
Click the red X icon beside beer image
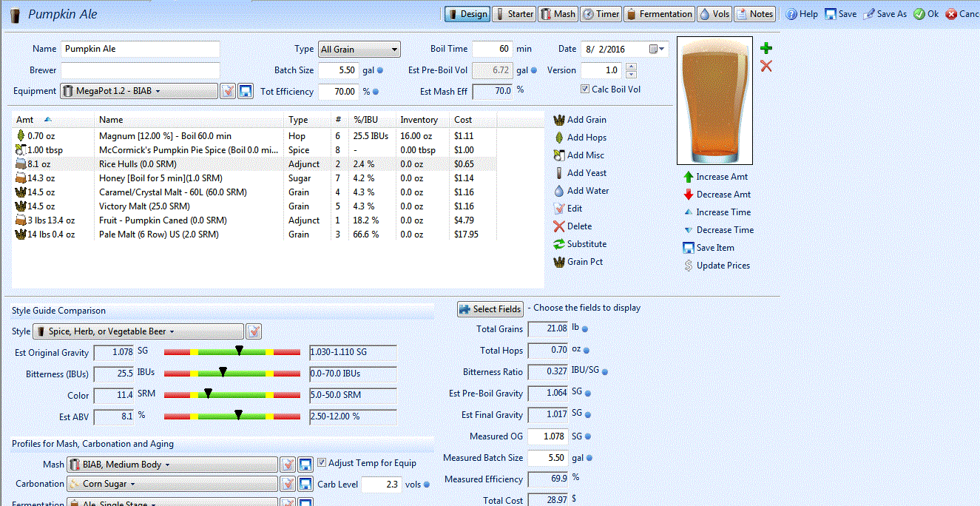click(x=766, y=67)
